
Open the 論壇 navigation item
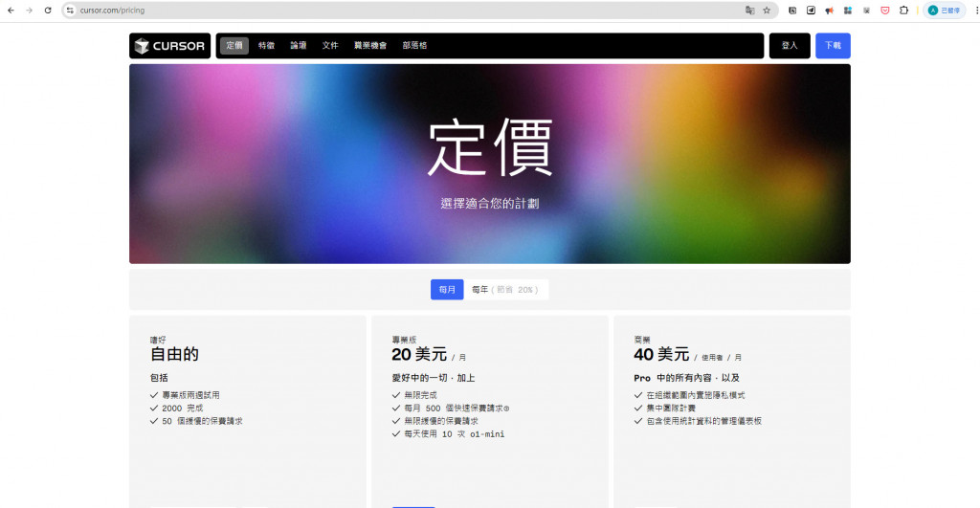pyautogui.click(x=299, y=46)
